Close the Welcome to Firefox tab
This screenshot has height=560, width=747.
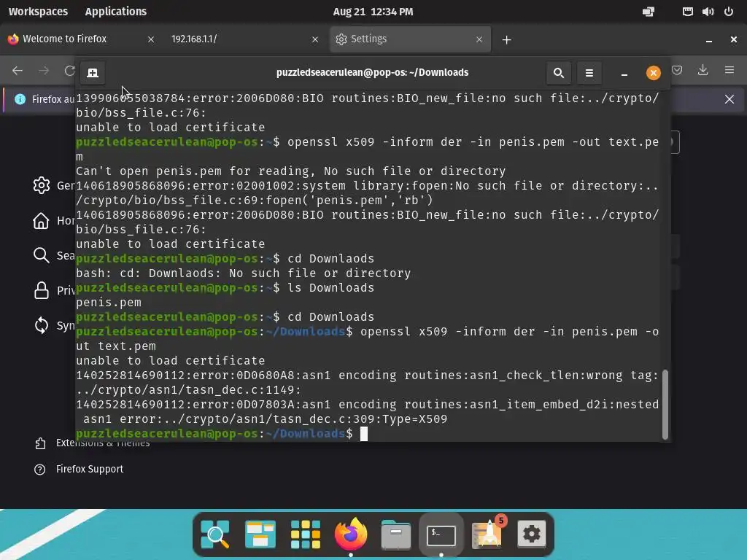click(x=150, y=39)
